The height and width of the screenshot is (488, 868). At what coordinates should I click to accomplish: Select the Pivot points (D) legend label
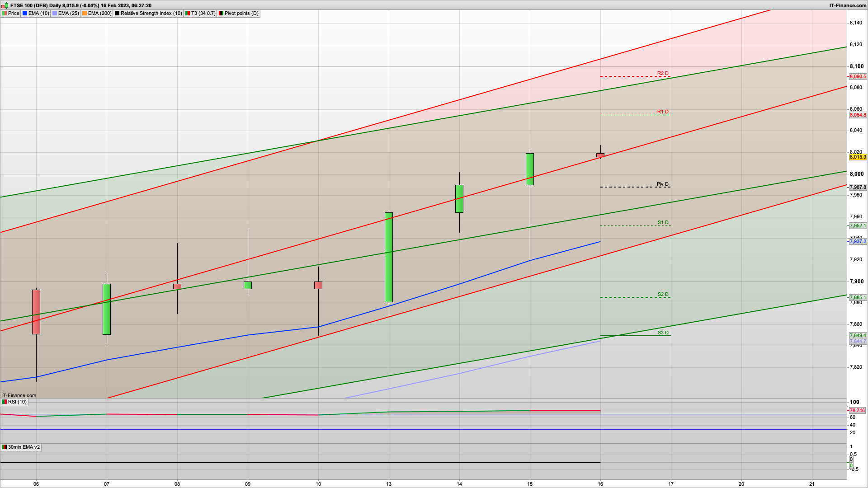pyautogui.click(x=241, y=14)
